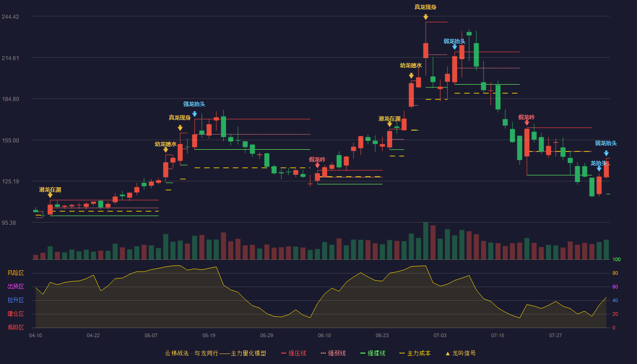Screen dimensions: 637x364
Task: Toggle the 主力成本 legend series
Action: click(x=415, y=353)
